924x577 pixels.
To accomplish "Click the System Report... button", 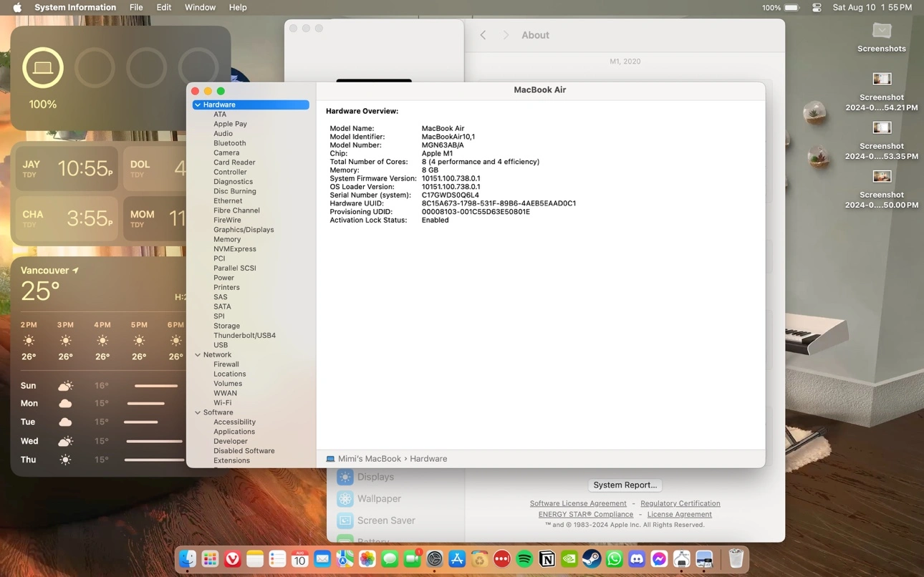I will point(625,485).
